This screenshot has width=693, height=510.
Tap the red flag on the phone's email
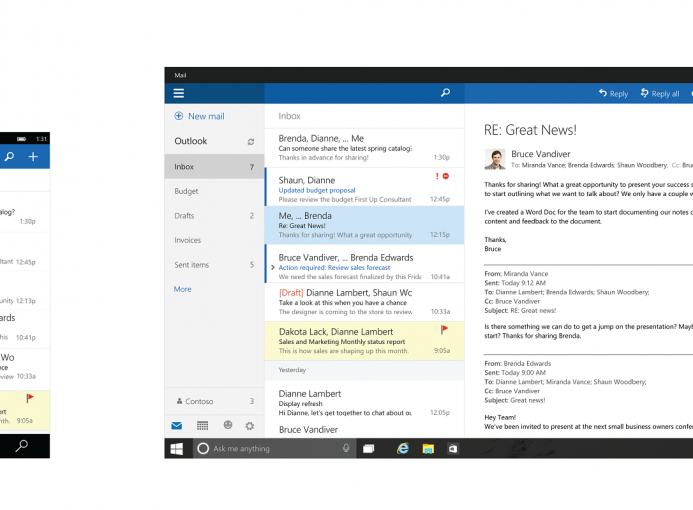[x=30, y=398]
